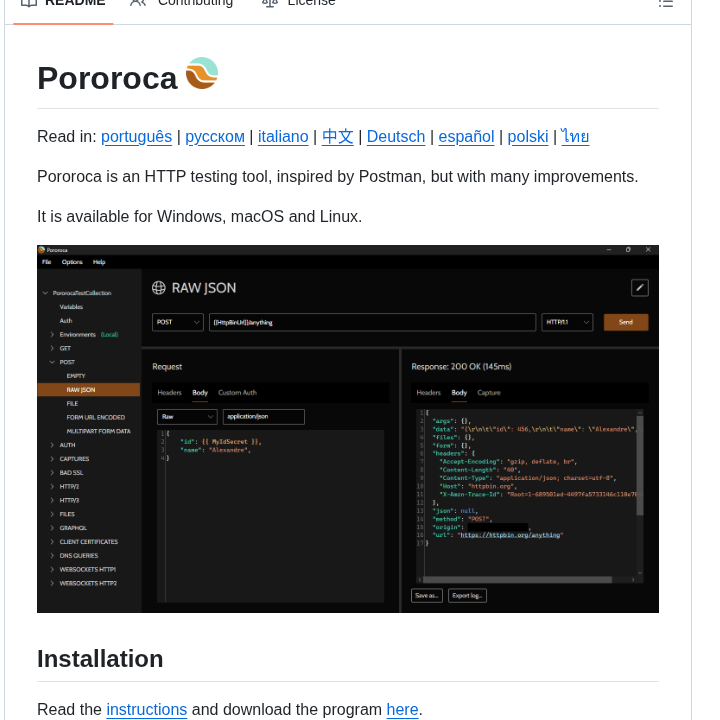Click the Pororoca wave logo
This screenshot has height=720, width=720.
point(202,74)
